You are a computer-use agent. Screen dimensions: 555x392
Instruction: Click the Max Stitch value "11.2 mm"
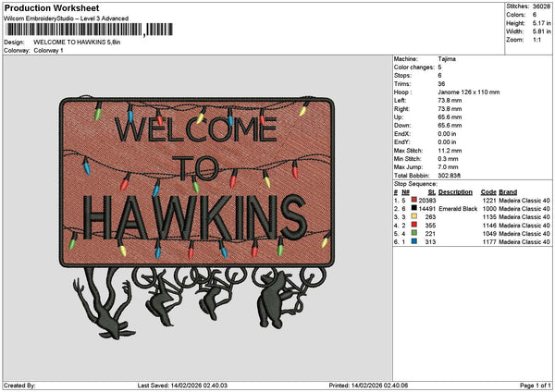tap(450, 151)
